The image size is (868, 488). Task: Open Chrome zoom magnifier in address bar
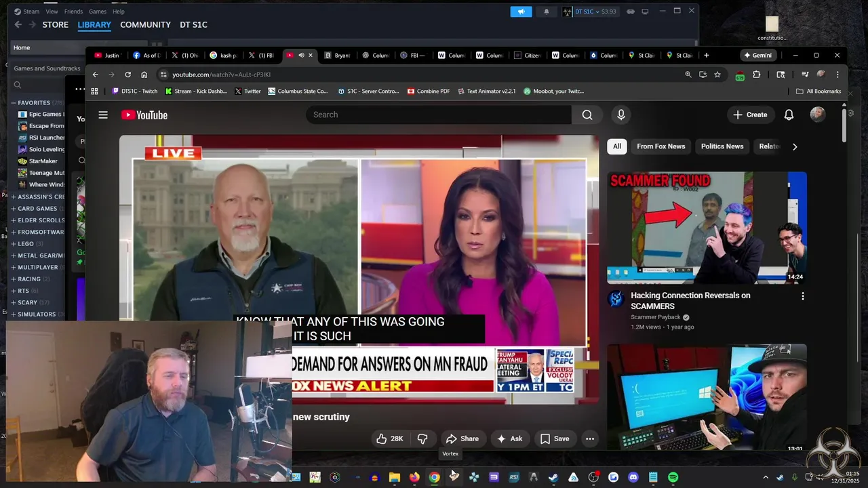tap(688, 75)
